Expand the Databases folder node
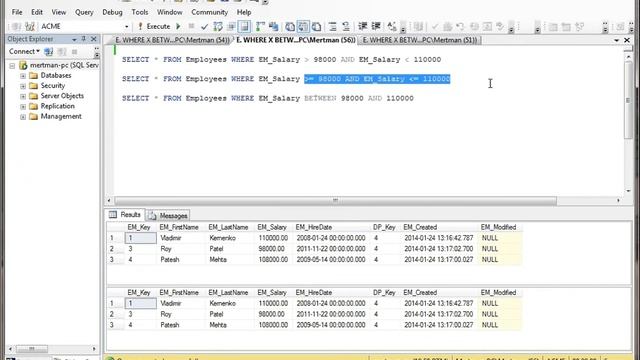This screenshot has height=360, width=640. 23,76
